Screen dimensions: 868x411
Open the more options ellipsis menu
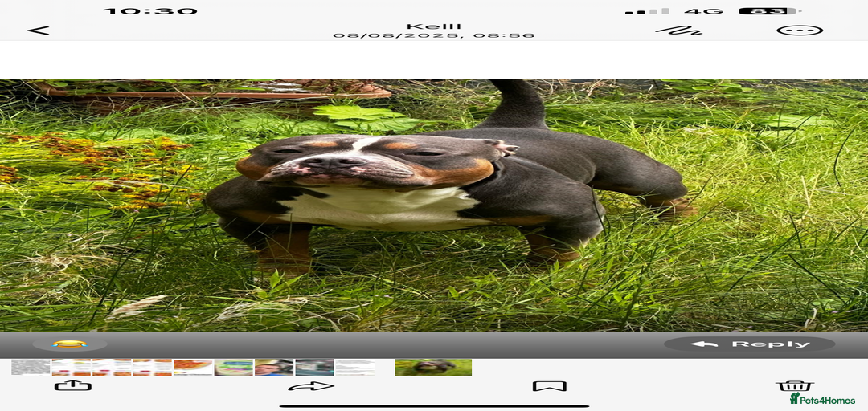point(800,31)
